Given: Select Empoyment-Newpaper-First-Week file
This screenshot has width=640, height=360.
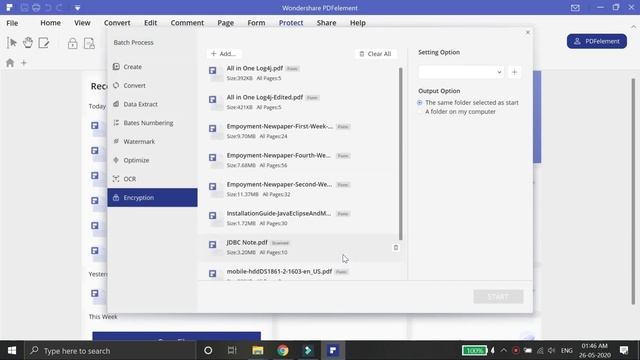Looking at the screenshot, I should pos(300,131).
